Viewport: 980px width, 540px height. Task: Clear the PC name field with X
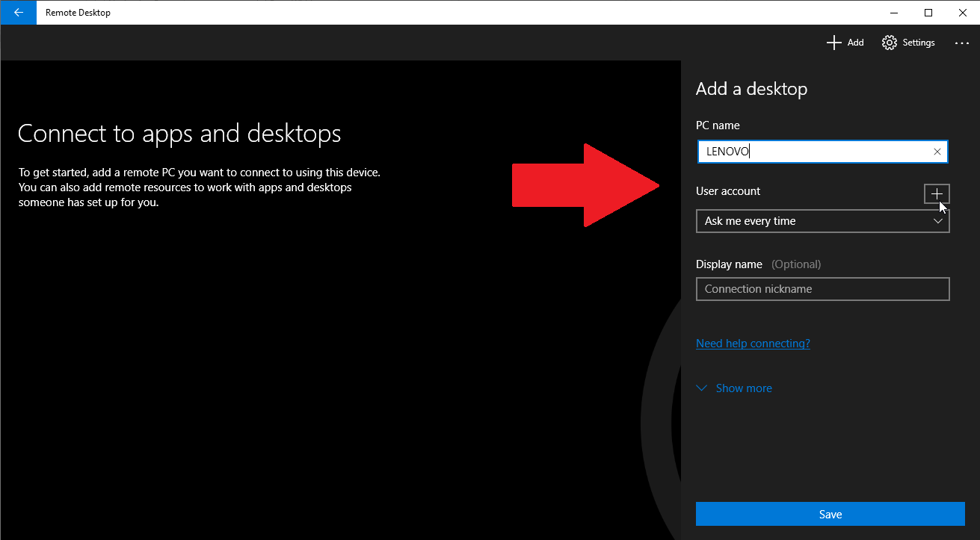(937, 152)
